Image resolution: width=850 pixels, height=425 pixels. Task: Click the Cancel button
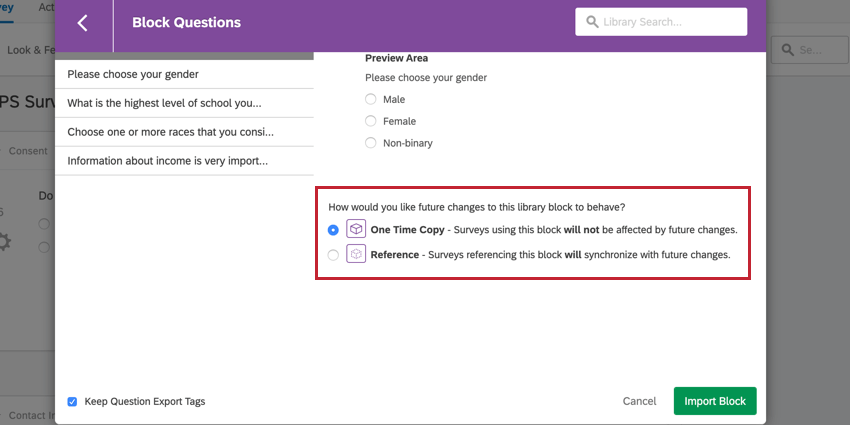point(639,401)
